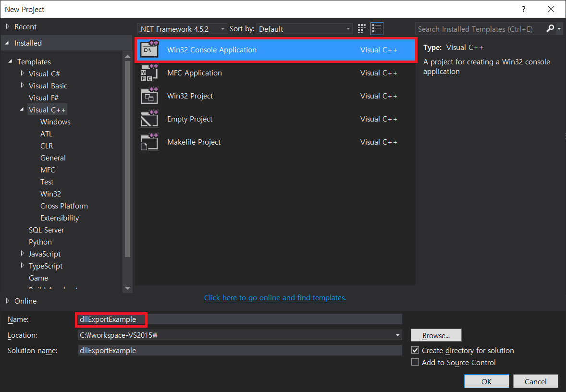The image size is (566, 392).
Task: Select the CLR category
Action: coord(47,146)
